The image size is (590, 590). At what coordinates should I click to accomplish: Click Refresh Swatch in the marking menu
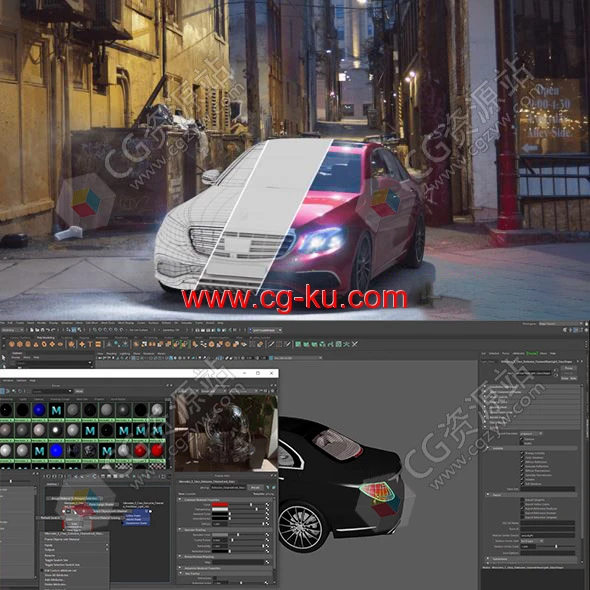point(50,518)
